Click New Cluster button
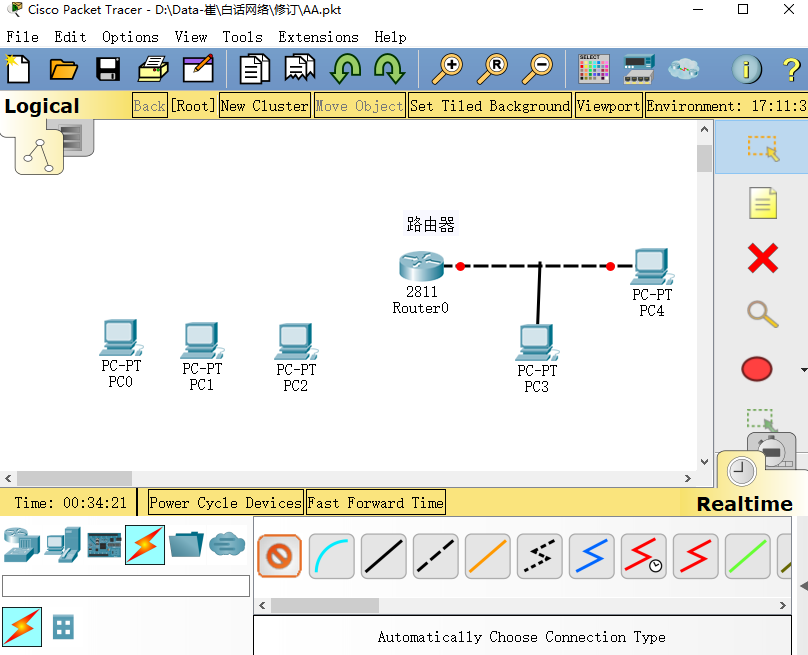 pos(264,104)
